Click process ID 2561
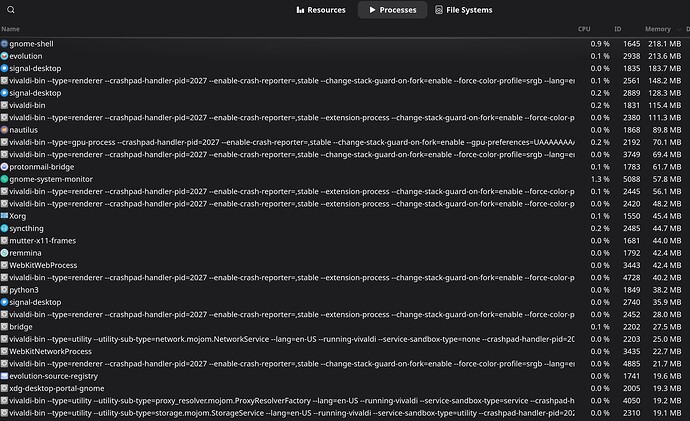Image resolution: width=690 pixels, height=421 pixels. [x=631, y=81]
